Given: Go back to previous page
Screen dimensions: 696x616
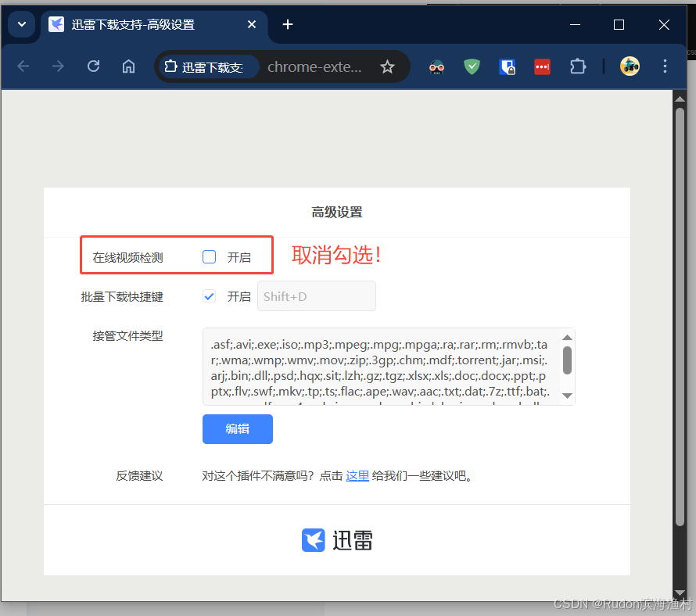Looking at the screenshot, I should pos(23,66).
